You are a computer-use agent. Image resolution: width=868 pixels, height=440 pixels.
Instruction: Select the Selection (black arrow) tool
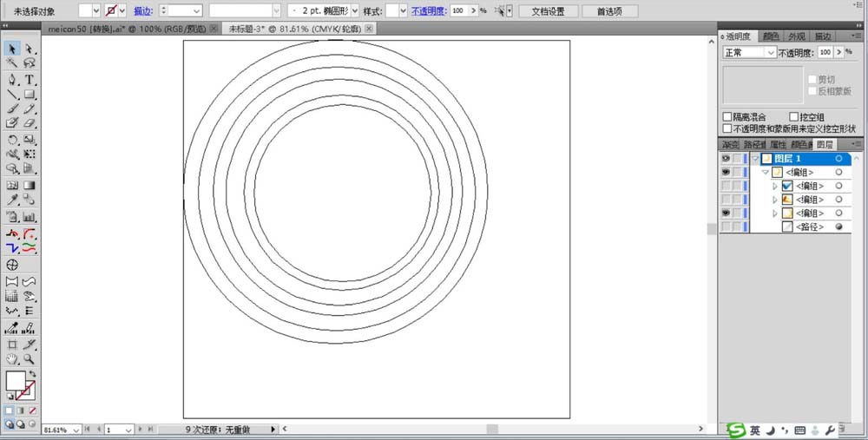pos(11,49)
